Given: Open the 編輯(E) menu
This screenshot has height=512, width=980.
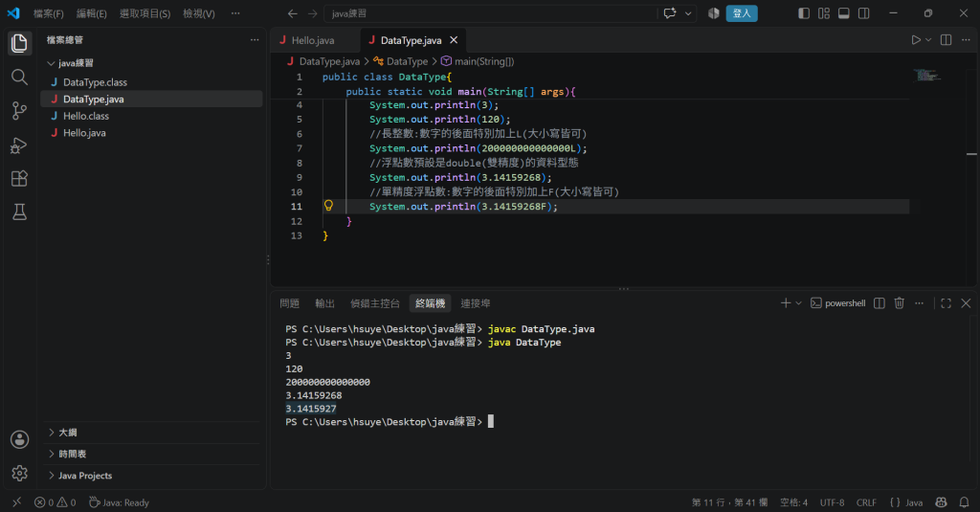Looking at the screenshot, I should pyautogui.click(x=91, y=13).
